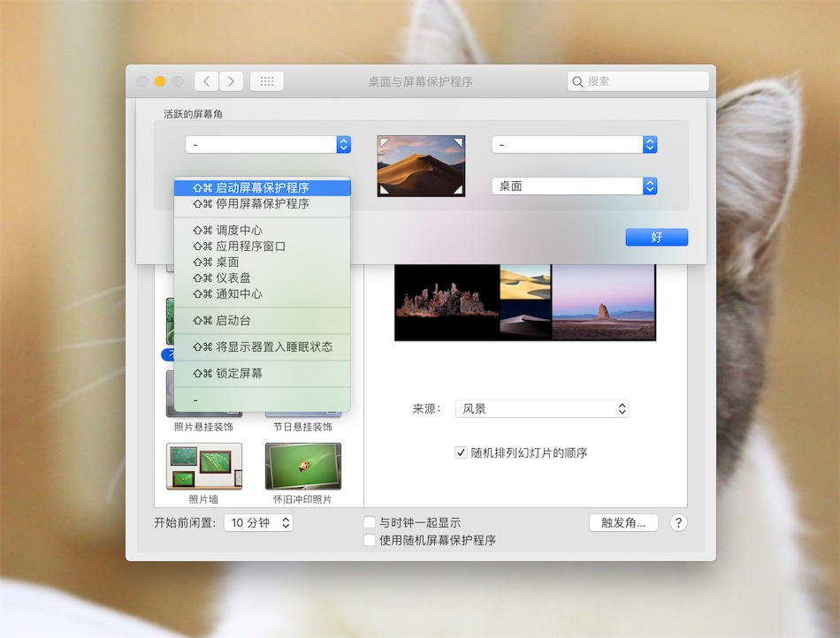The width and height of the screenshot is (840, 638).
Task: Select 启动台 in the corner menu
Action: [x=263, y=321]
